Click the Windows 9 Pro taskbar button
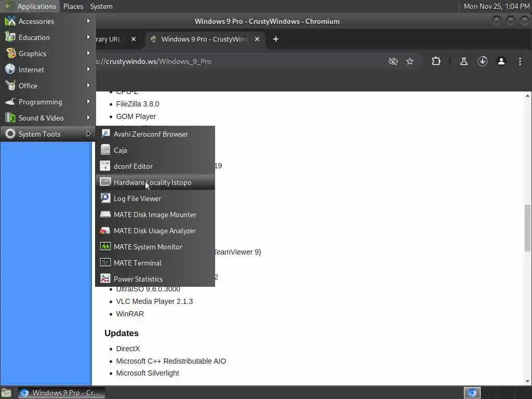This screenshot has width=532, height=399. [61, 393]
